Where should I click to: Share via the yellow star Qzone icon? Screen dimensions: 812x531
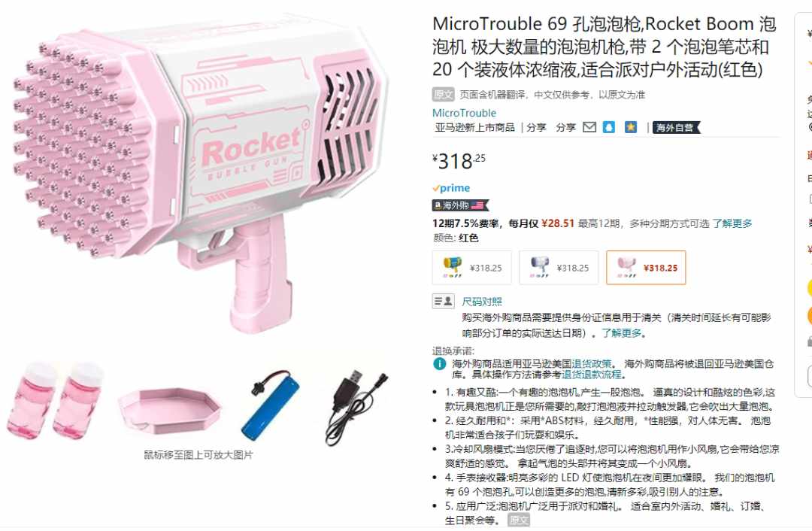pyautogui.click(x=631, y=127)
